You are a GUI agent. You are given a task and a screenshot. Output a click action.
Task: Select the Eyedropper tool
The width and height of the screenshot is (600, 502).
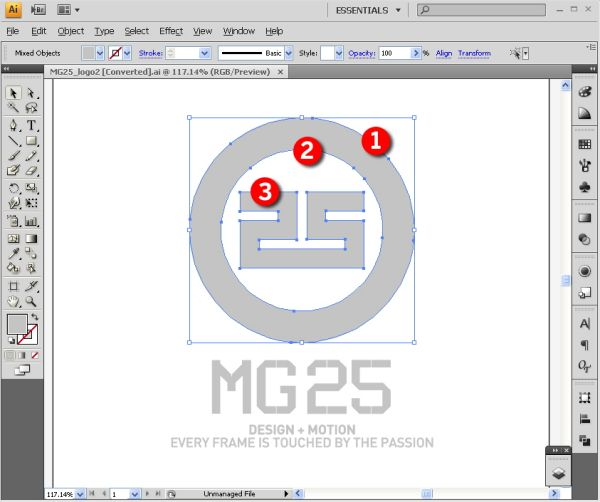coord(13,253)
